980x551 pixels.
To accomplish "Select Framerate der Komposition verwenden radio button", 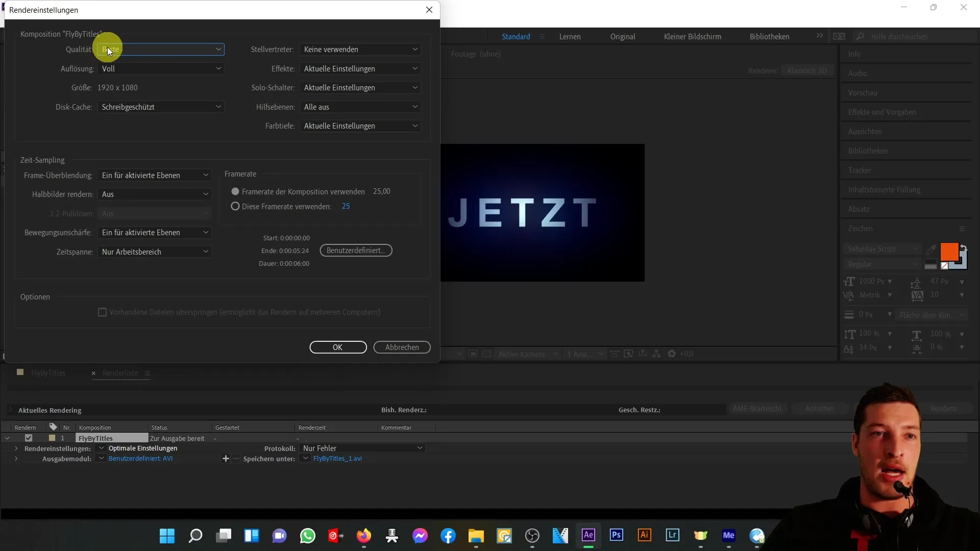I will pos(235,191).
